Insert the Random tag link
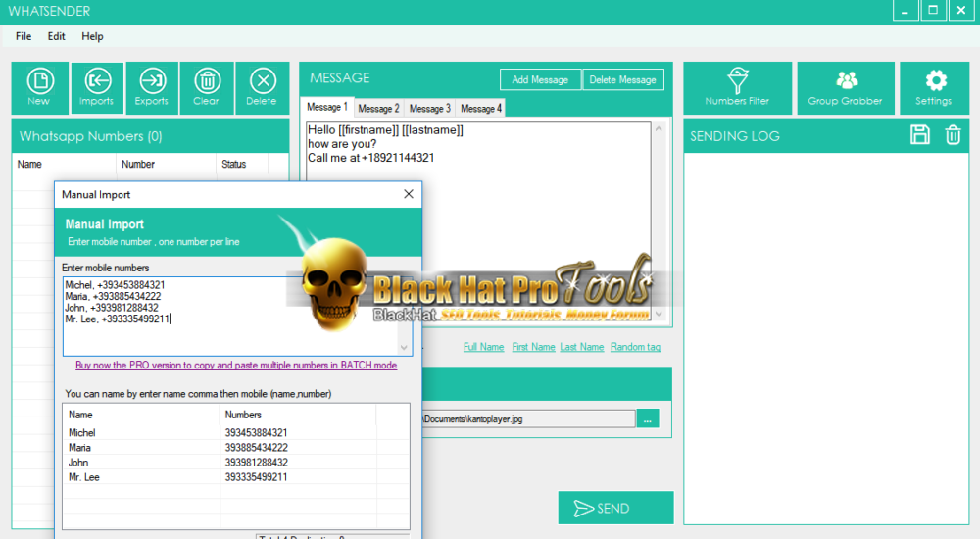The height and width of the screenshot is (539, 980). (635, 347)
